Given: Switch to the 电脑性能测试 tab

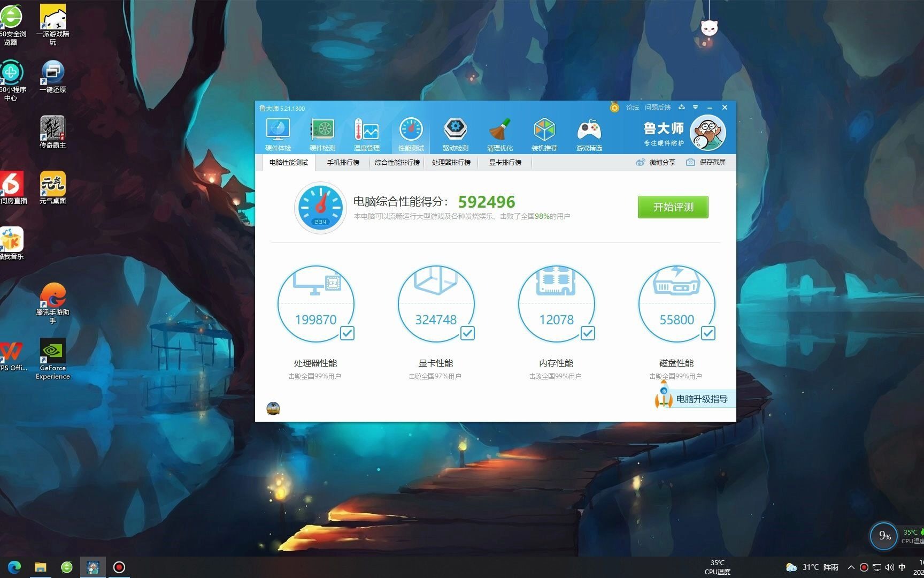Looking at the screenshot, I should (x=289, y=162).
